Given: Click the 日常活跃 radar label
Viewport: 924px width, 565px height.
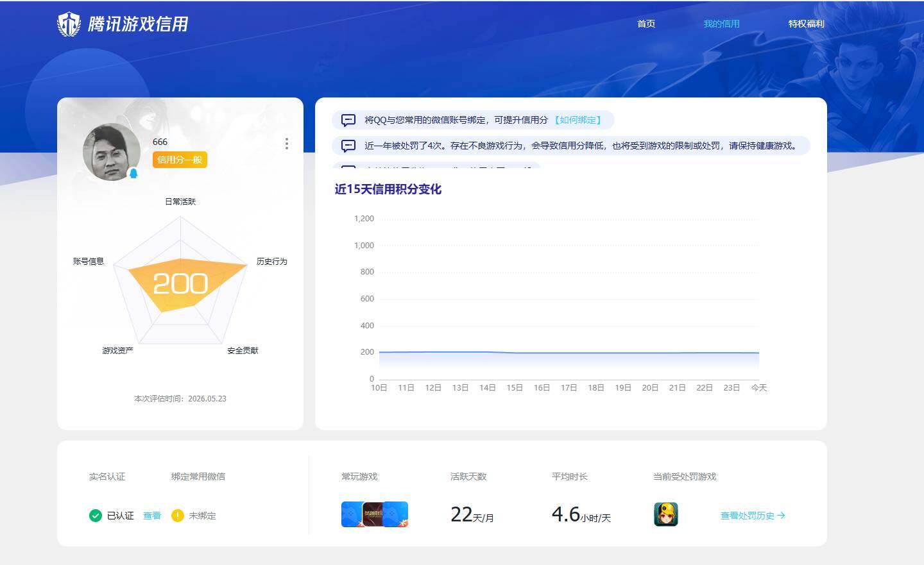Looking at the screenshot, I should click(x=180, y=201).
